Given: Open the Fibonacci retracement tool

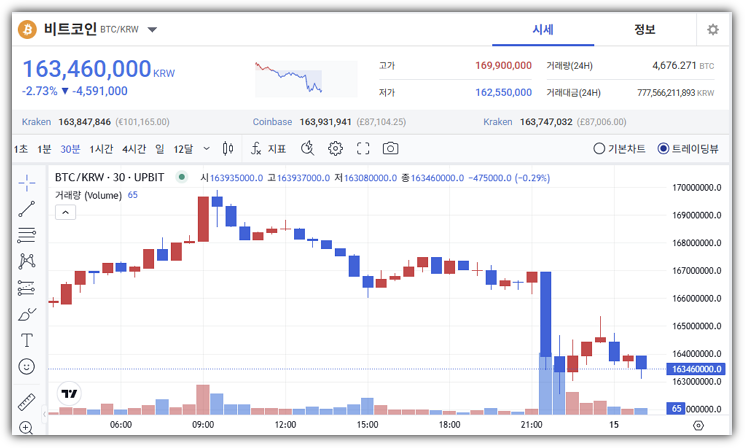Looking at the screenshot, I should click(x=27, y=235).
